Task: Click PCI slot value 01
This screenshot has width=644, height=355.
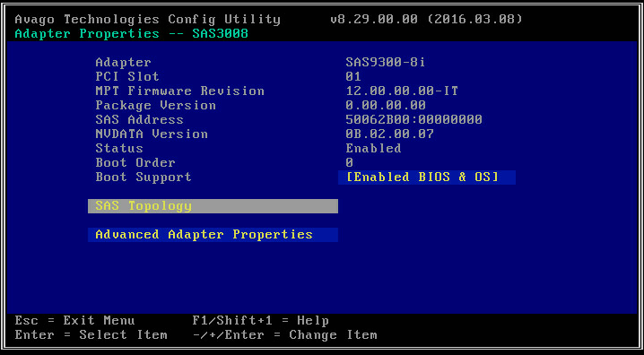Action: 353,77
